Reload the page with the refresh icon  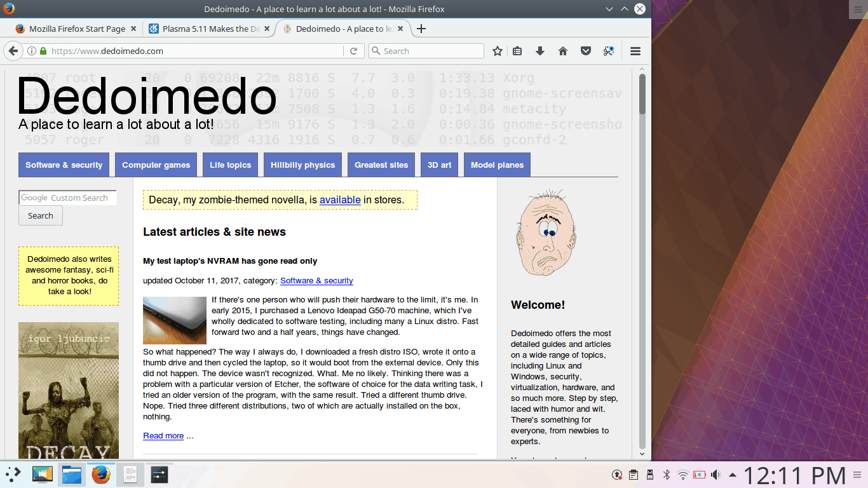click(x=354, y=51)
